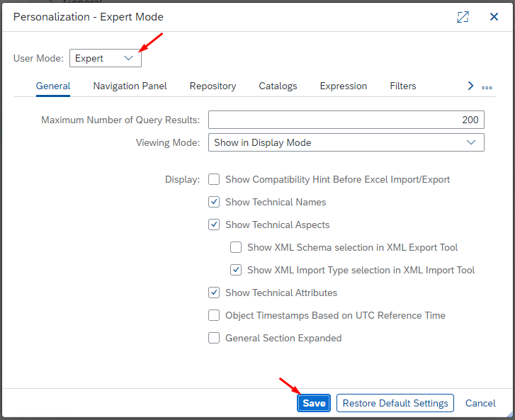The image size is (515, 420).
Task: Disable Show Technical Aspects checkbox
Action: pyautogui.click(x=214, y=225)
